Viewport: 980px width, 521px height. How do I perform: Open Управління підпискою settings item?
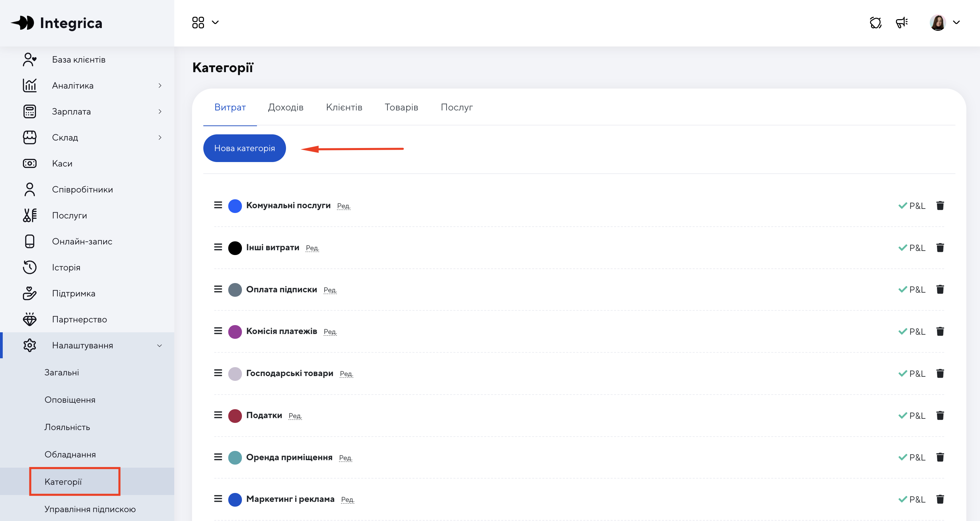(x=90, y=509)
